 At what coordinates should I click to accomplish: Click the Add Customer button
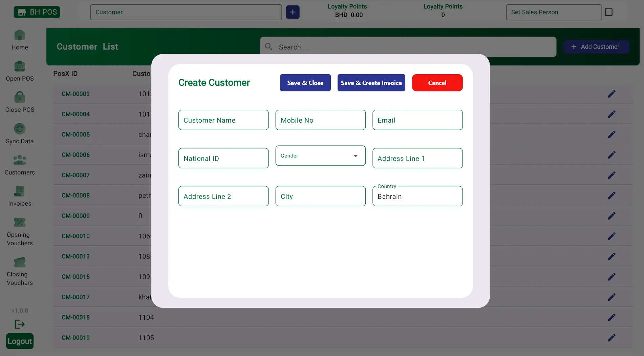tap(596, 47)
